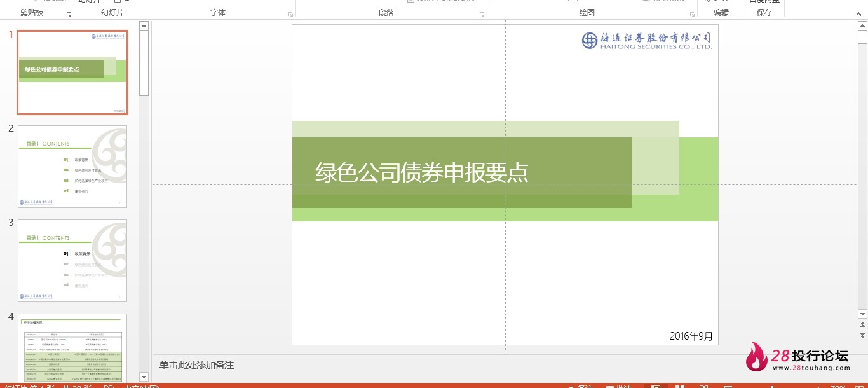The height and width of the screenshot is (388, 868).
Task: Click the 绘图 group label
Action: [587, 13]
